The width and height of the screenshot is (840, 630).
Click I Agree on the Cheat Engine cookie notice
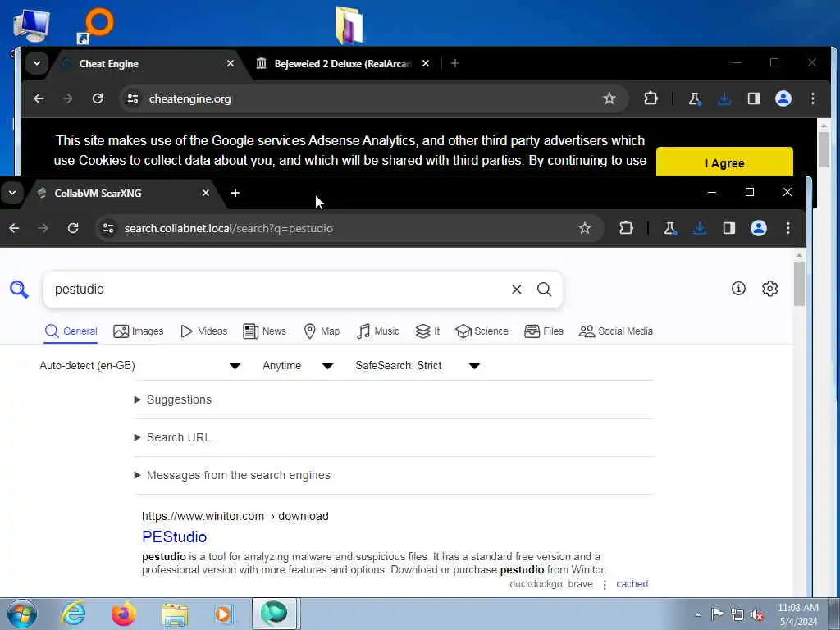[x=724, y=163]
